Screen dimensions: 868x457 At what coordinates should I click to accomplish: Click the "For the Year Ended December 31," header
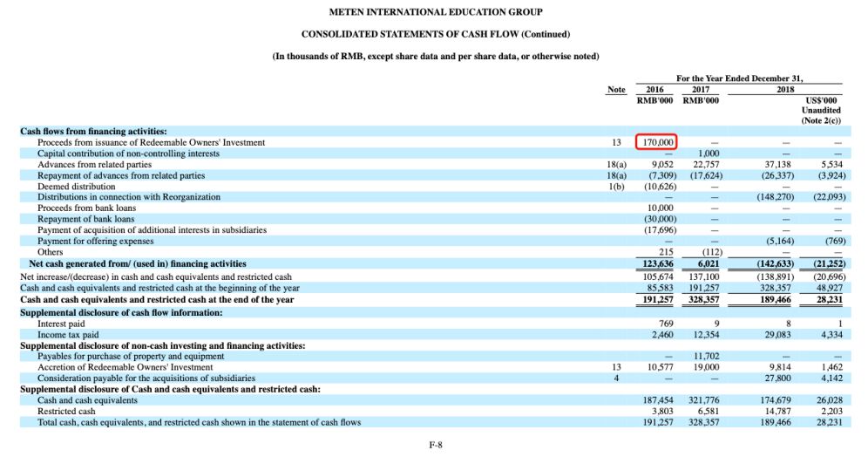click(x=739, y=78)
